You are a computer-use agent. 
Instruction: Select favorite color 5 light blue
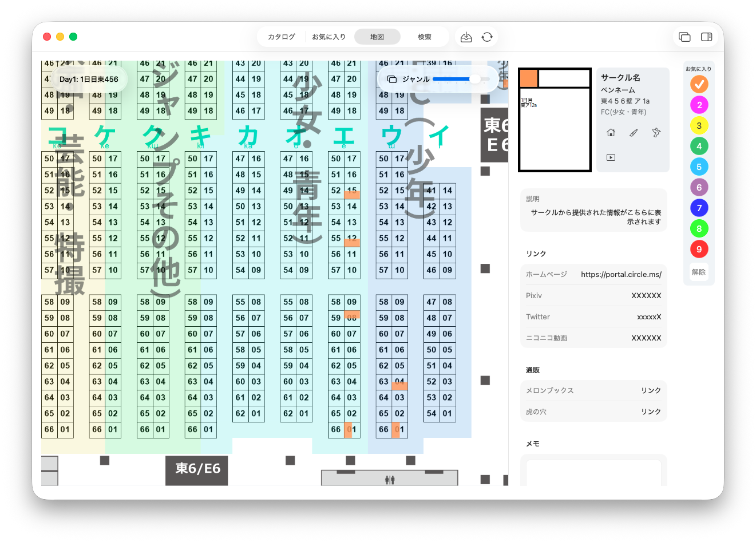pos(699,167)
